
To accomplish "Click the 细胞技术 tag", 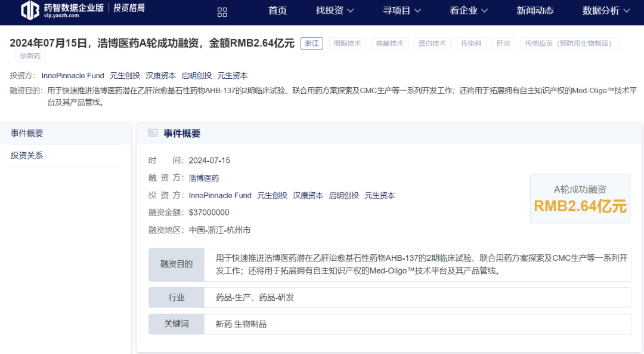I will tap(347, 43).
